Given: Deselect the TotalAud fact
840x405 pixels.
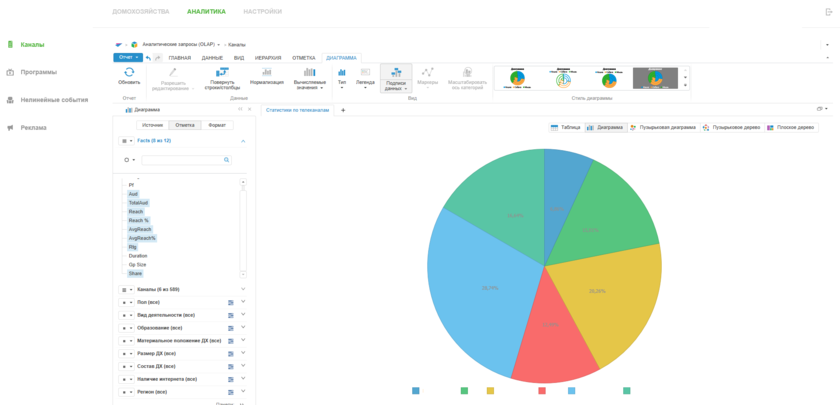Looking at the screenshot, I should pos(138,203).
